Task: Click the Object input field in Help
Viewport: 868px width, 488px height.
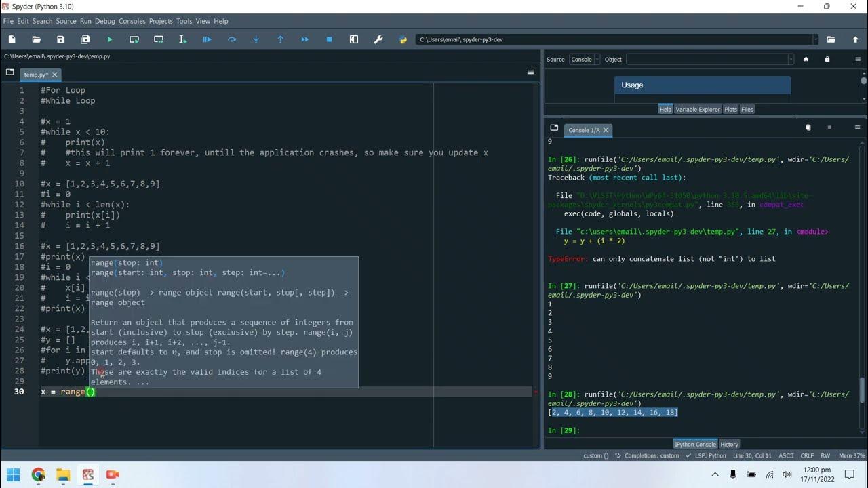Action: point(706,59)
